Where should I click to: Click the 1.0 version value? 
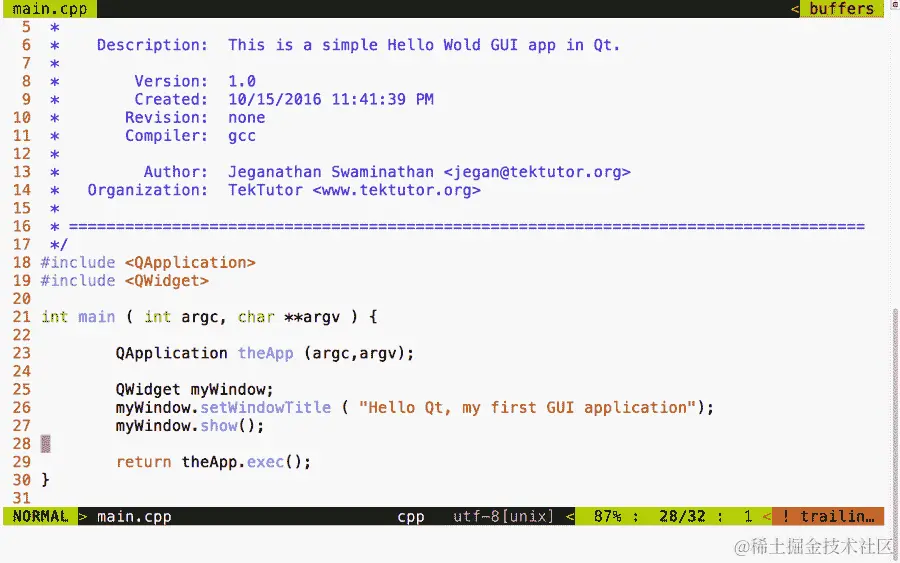coord(242,81)
